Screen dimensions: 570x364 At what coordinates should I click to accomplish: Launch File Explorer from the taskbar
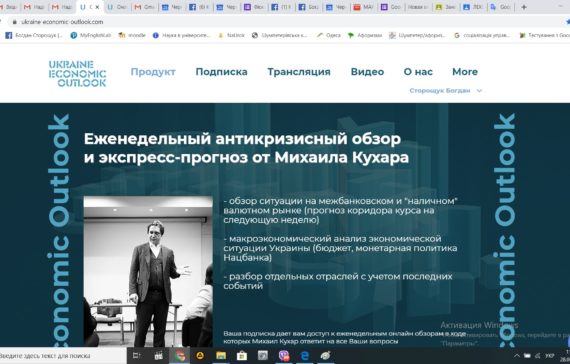[221, 356]
